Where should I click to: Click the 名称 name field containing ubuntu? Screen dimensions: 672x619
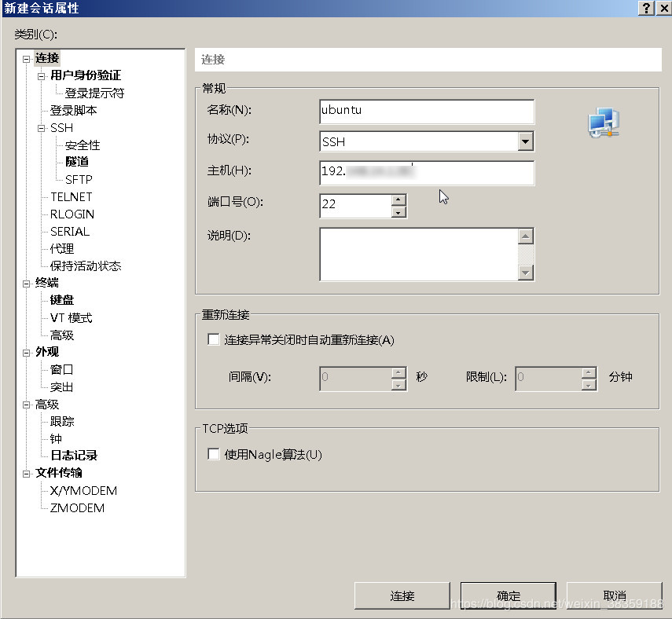[427, 112]
